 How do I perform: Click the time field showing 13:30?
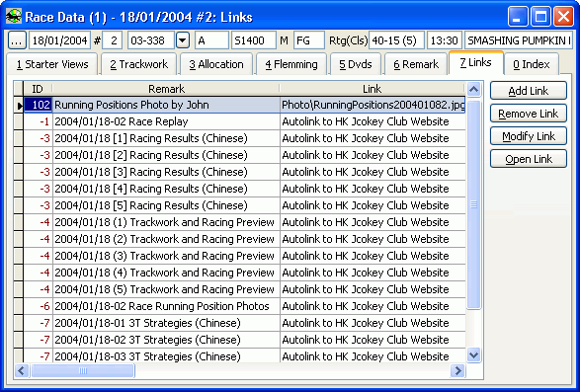[445, 40]
